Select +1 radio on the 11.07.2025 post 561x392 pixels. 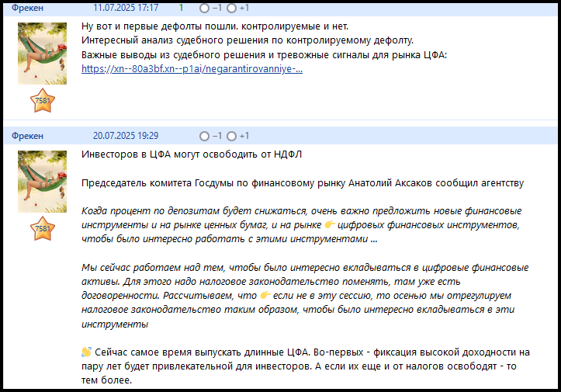(231, 9)
